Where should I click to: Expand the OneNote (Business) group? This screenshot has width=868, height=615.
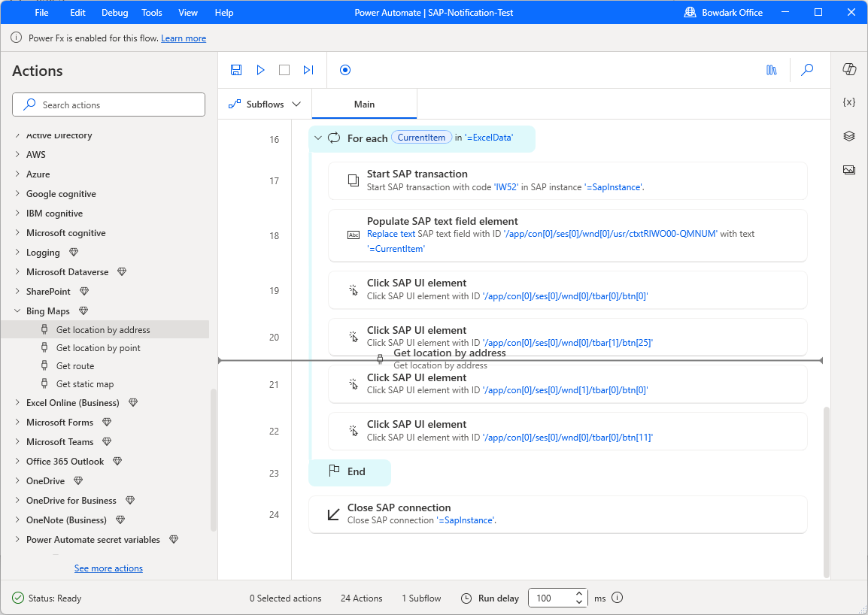(17, 520)
